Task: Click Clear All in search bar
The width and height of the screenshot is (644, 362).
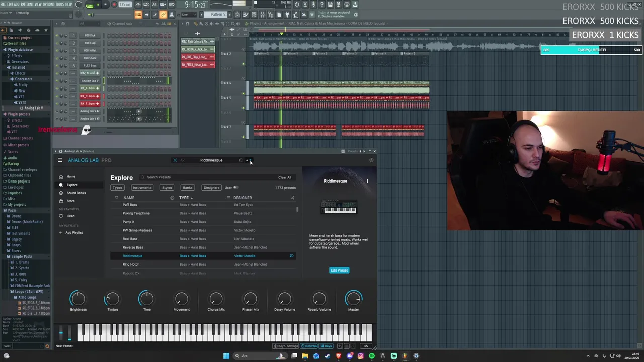Action: (285, 177)
